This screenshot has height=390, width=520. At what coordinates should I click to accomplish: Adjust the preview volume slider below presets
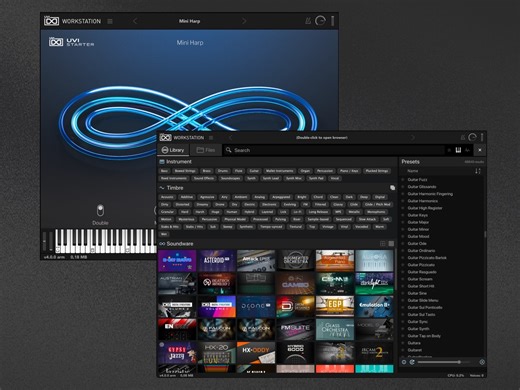[x=445, y=362]
